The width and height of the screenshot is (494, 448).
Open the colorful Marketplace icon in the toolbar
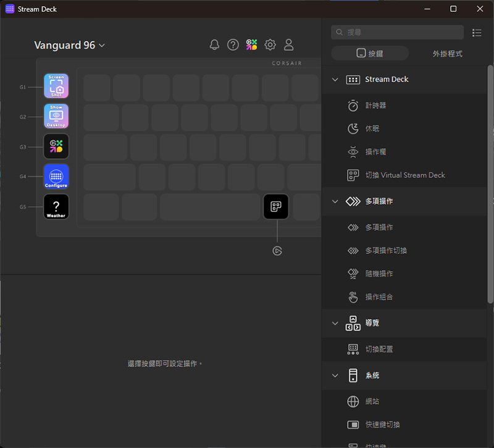coord(251,44)
